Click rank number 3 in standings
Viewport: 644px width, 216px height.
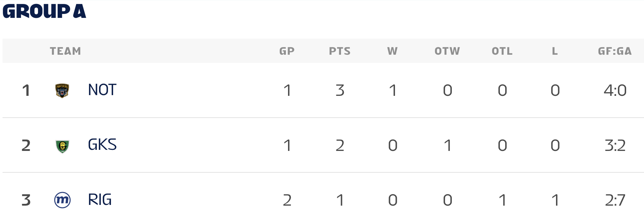click(x=26, y=200)
